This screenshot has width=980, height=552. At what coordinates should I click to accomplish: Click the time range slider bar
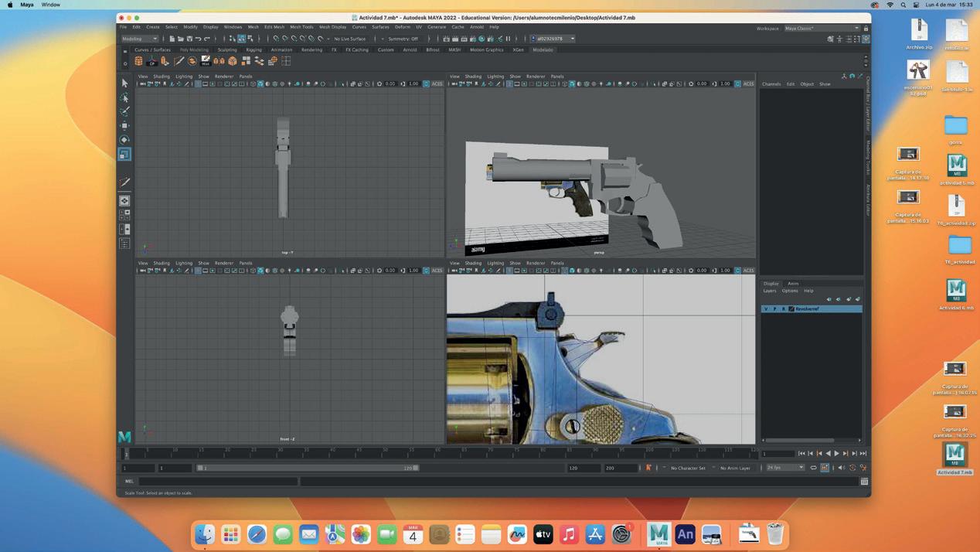[308, 468]
